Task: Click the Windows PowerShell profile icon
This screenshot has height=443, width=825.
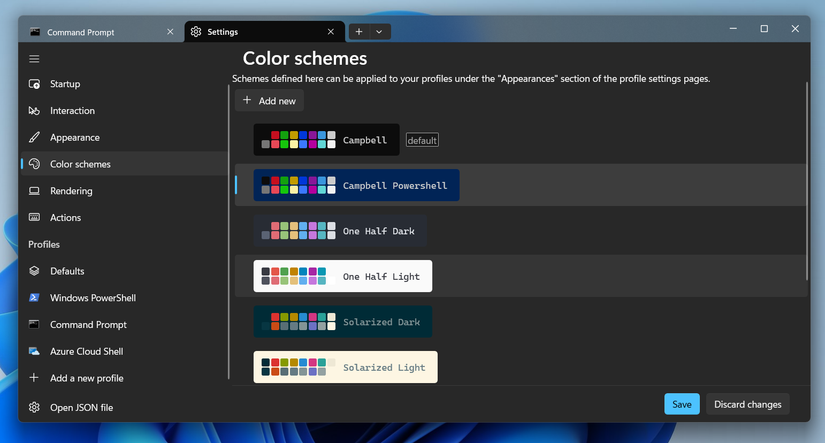Action: click(34, 298)
